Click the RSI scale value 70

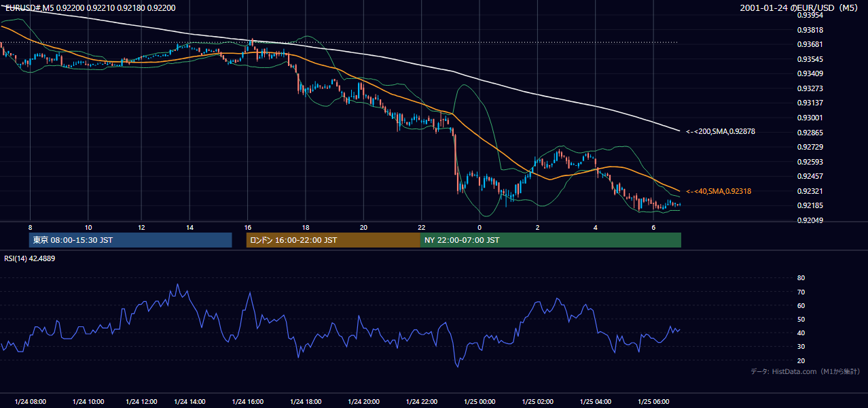pos(801,292)
